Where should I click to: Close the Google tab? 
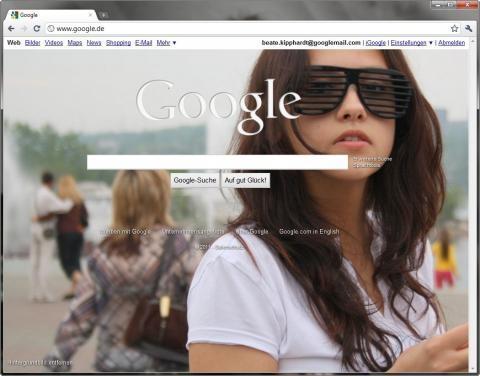(90, 15)
